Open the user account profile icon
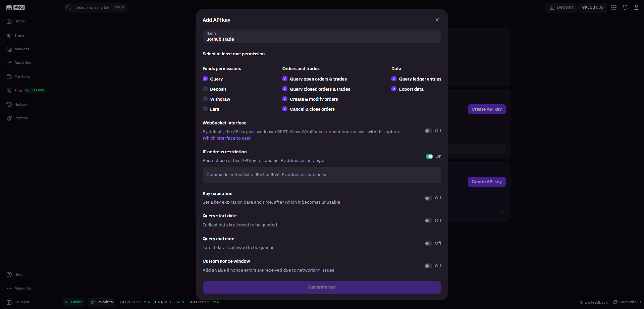 click(x=636, y=8)
